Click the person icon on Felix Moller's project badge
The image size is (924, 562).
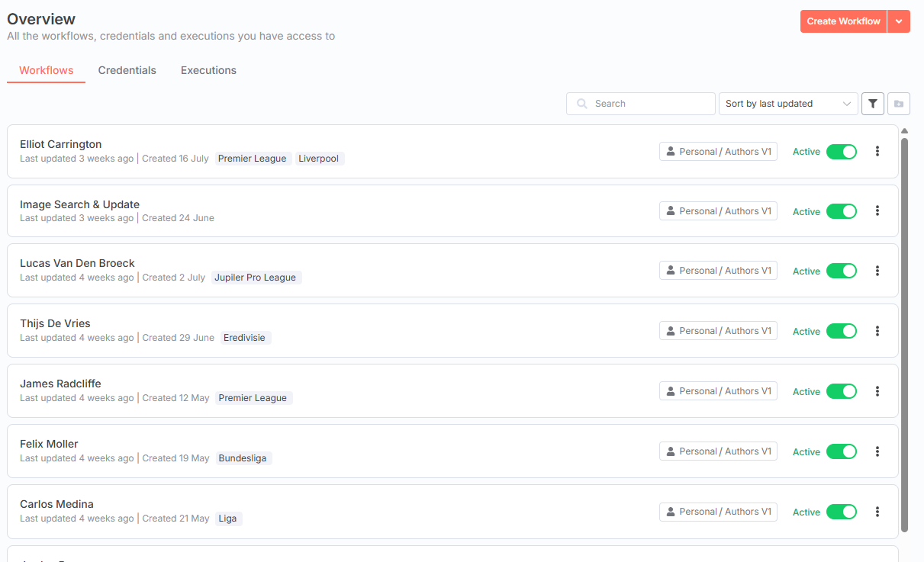(671, 451)
